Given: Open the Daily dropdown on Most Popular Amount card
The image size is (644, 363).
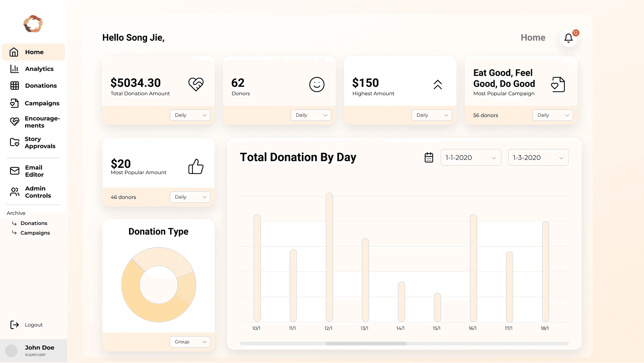Looking at the screenshot, I should tap(190, 197).
